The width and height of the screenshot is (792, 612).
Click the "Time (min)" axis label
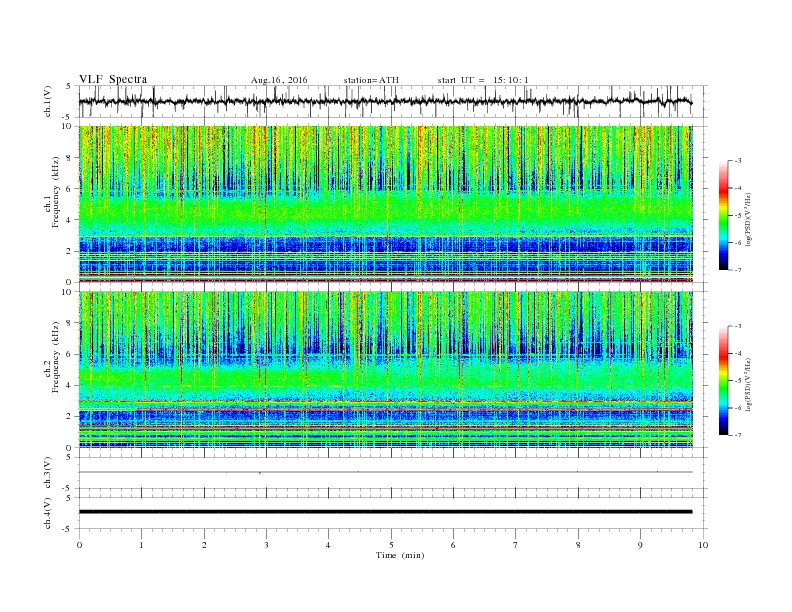[x=400, y=555]
